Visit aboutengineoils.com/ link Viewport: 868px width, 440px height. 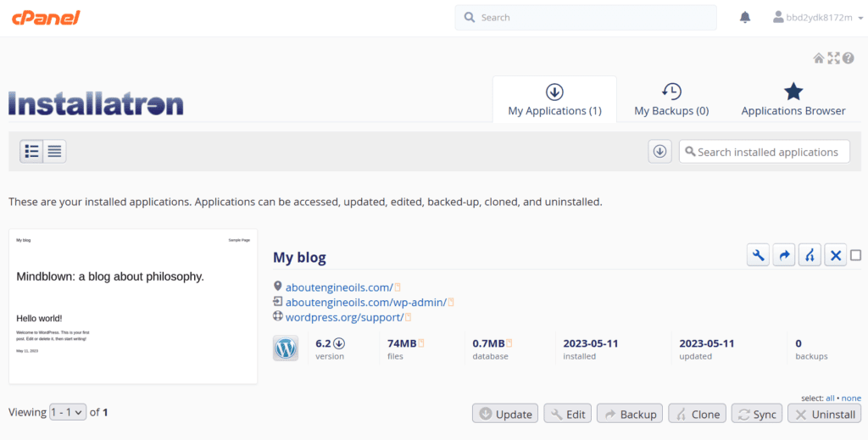339,287
